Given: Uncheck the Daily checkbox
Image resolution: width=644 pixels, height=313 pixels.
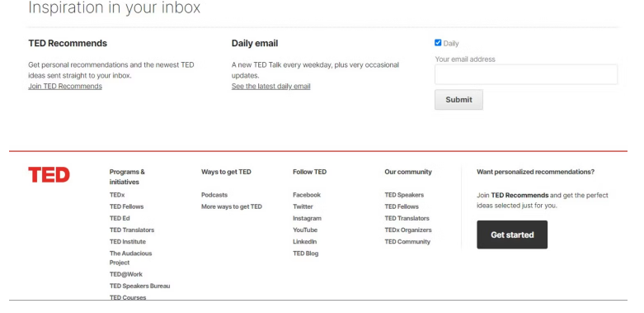Looking at the screenshot, I should click(x=438, y=43).
